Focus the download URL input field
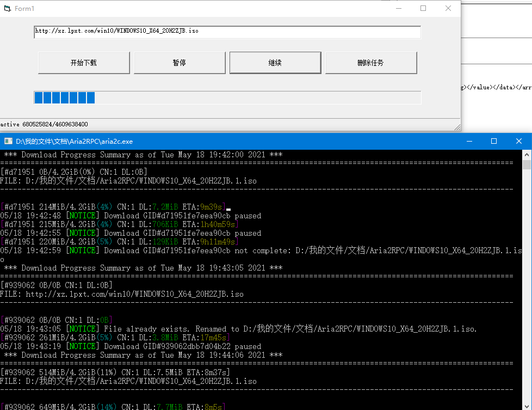The width and height of the screenshot is (532, 410). click(x=227, y=32)
